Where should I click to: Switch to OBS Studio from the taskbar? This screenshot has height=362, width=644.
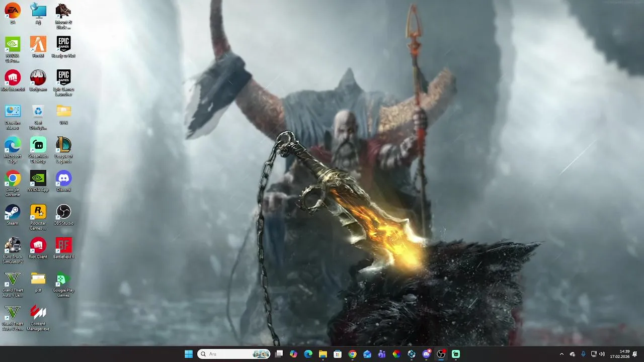tap(441, 354)
